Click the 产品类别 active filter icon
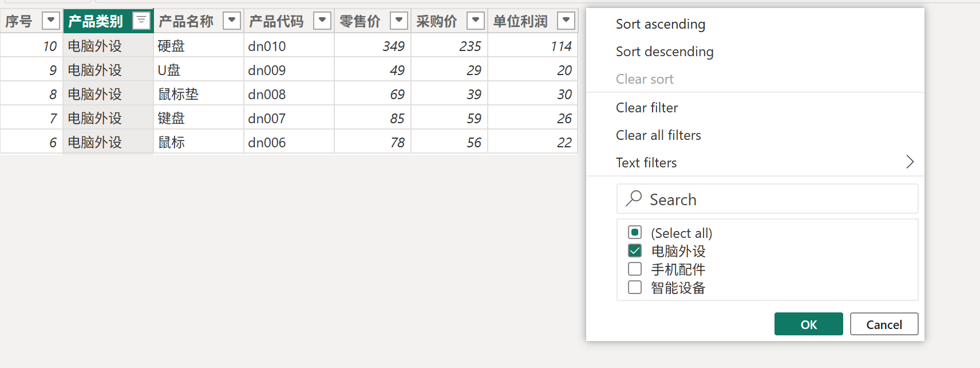 pos(141,21)
